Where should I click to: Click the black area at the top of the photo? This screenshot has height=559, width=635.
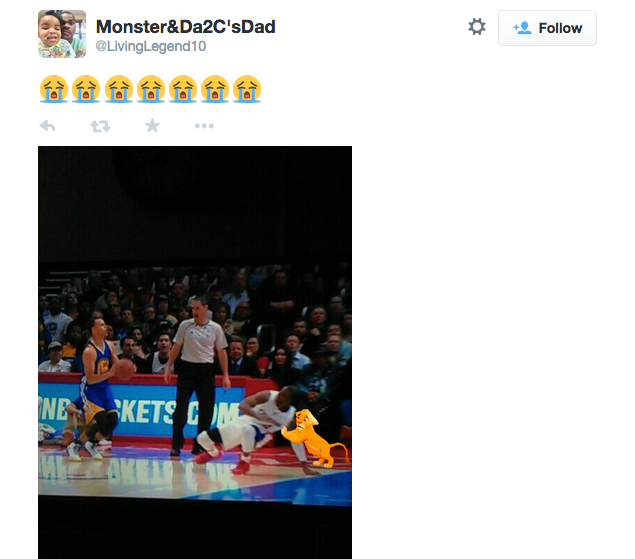coord(195,203)
